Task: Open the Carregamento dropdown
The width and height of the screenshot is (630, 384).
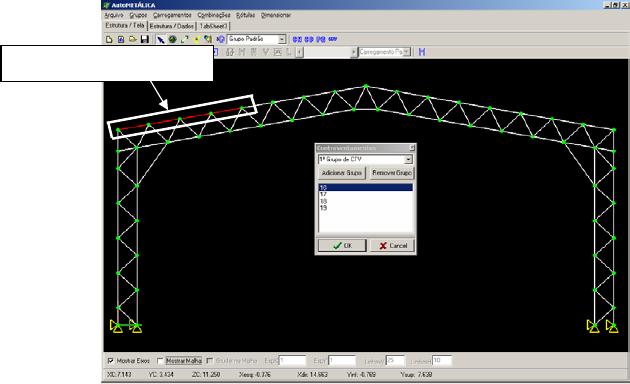Action: [407, 52]
